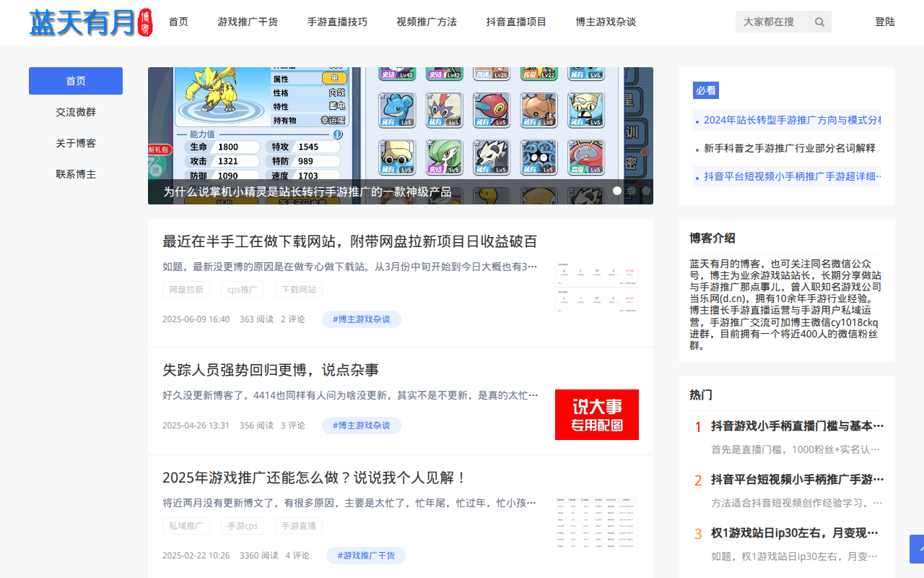Open article 2025年游戏推广还能怎么做
Image resolution: width=924 pixels, height=578 pixels.
315,478
